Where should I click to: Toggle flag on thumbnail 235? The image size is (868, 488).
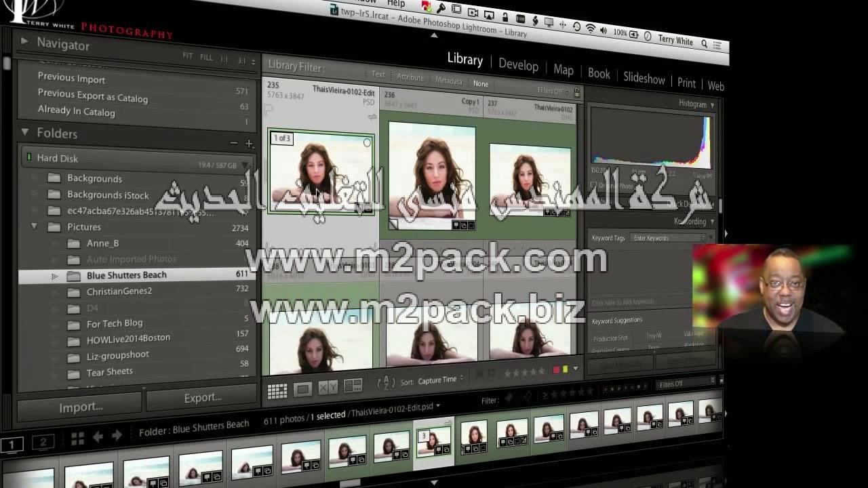[x=269, y=108]
